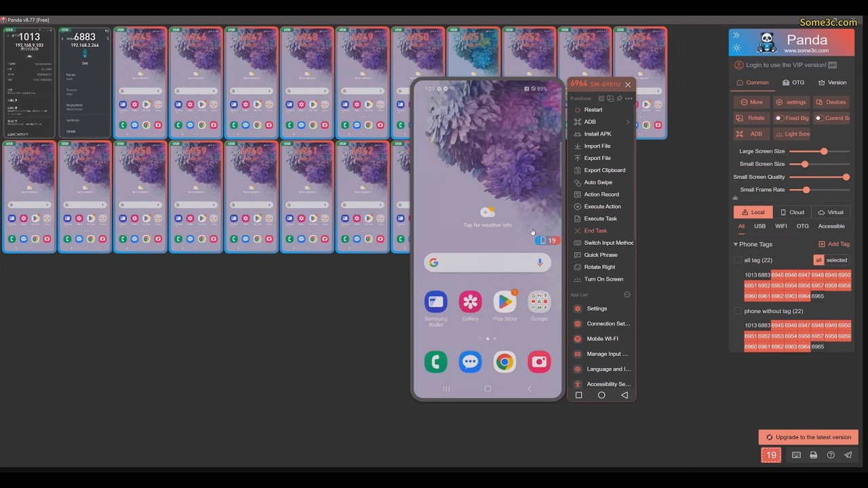Check the all tag (22) checkbox
This screenshot has height=488, width=868.
tap(738, 260)
